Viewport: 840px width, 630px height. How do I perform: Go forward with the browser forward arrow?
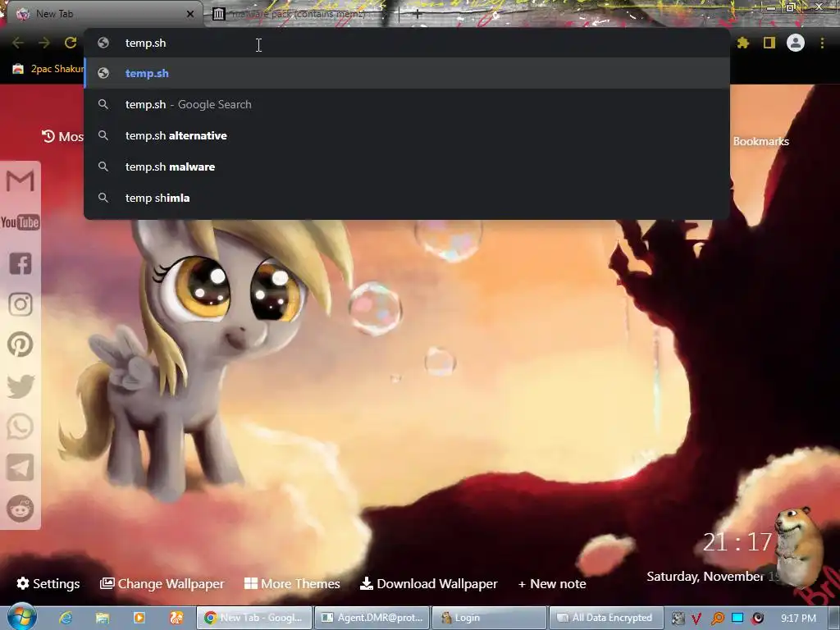coord(44,43)
